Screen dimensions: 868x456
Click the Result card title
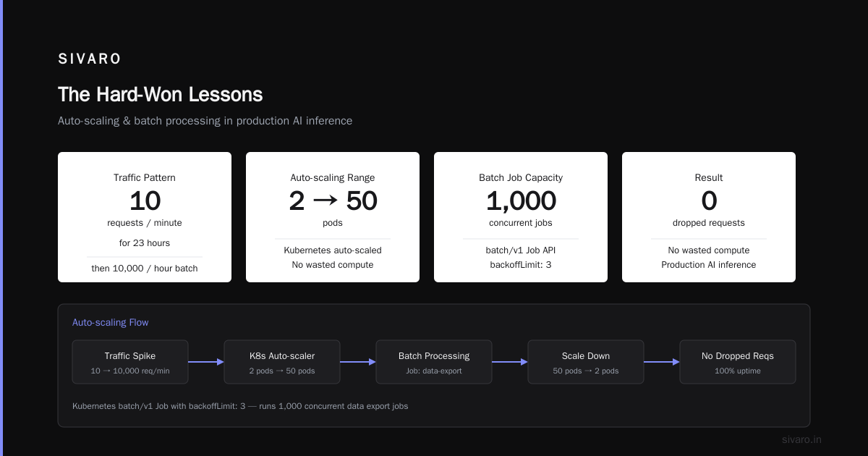709,177
